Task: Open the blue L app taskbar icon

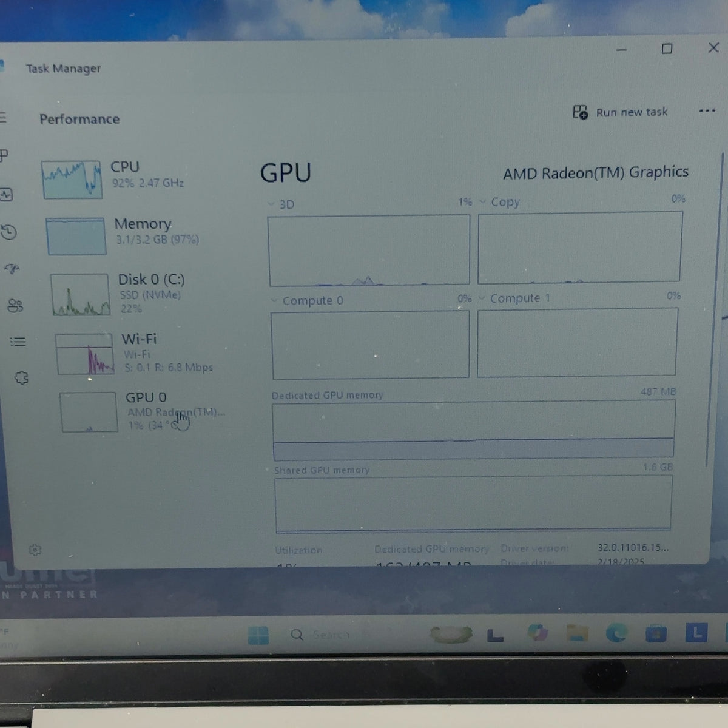Action: coord(696,633)
